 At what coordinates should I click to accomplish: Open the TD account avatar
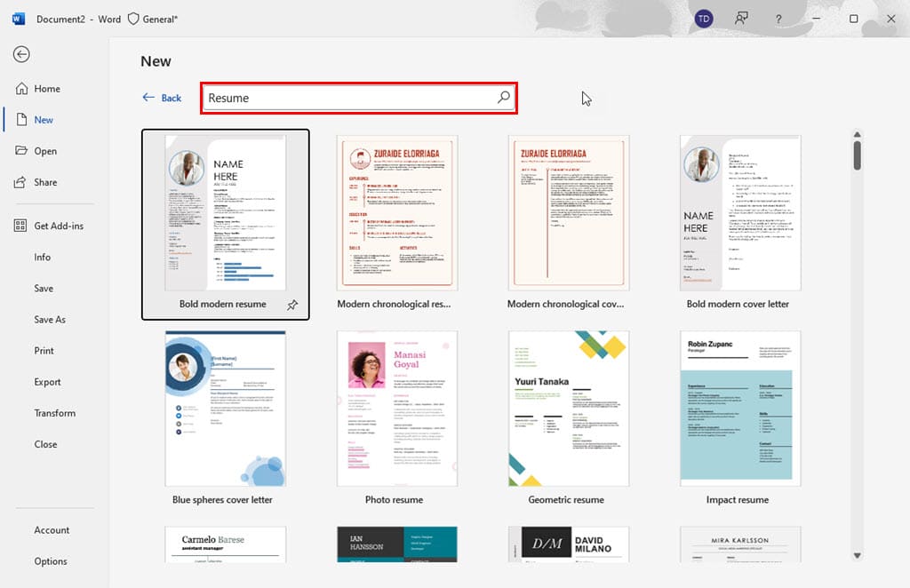[x=704, y=19]
